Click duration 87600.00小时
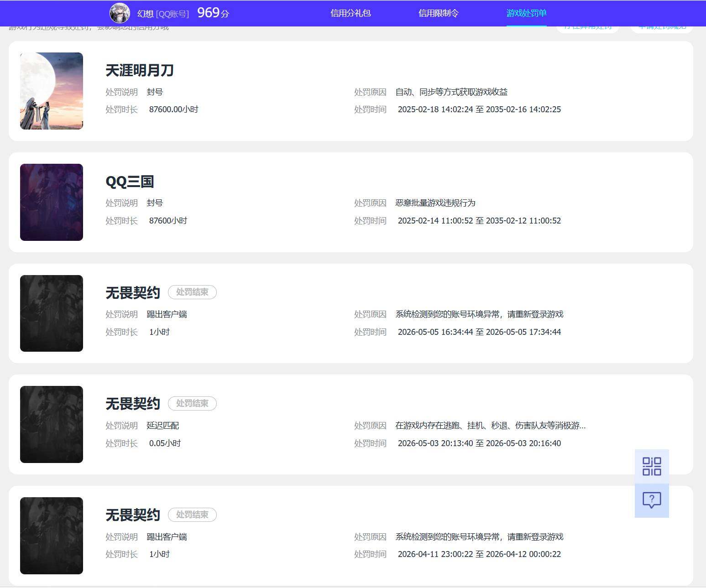 173,109
